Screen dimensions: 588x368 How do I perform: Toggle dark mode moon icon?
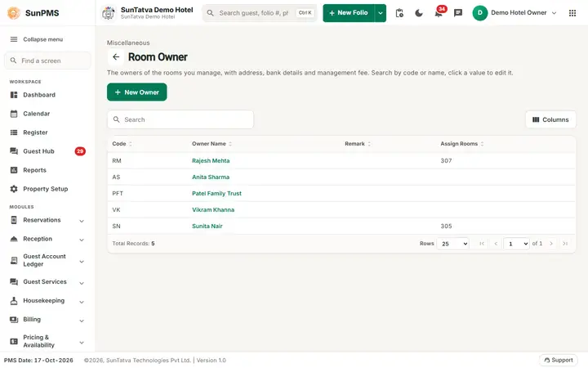coord(419,13)
